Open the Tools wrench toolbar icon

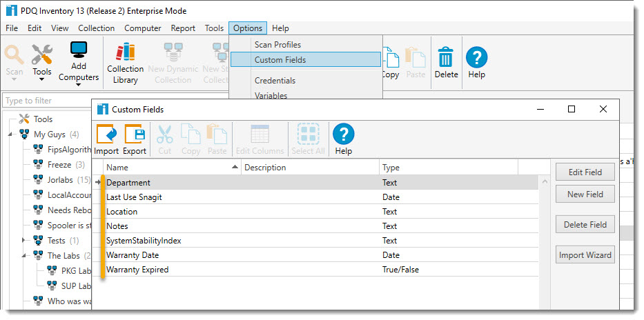(42, 54)
